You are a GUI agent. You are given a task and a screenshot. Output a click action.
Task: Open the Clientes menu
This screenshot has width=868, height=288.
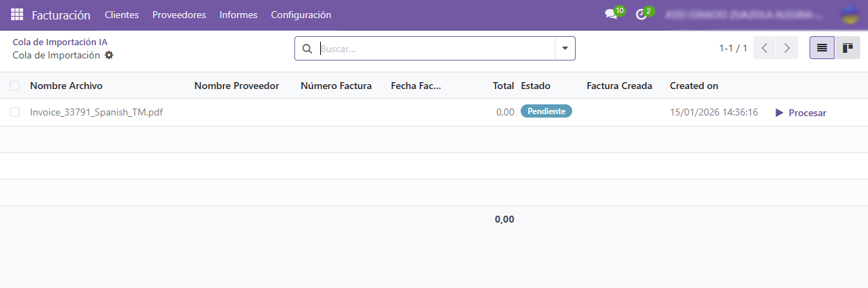[x=122, y=15]
